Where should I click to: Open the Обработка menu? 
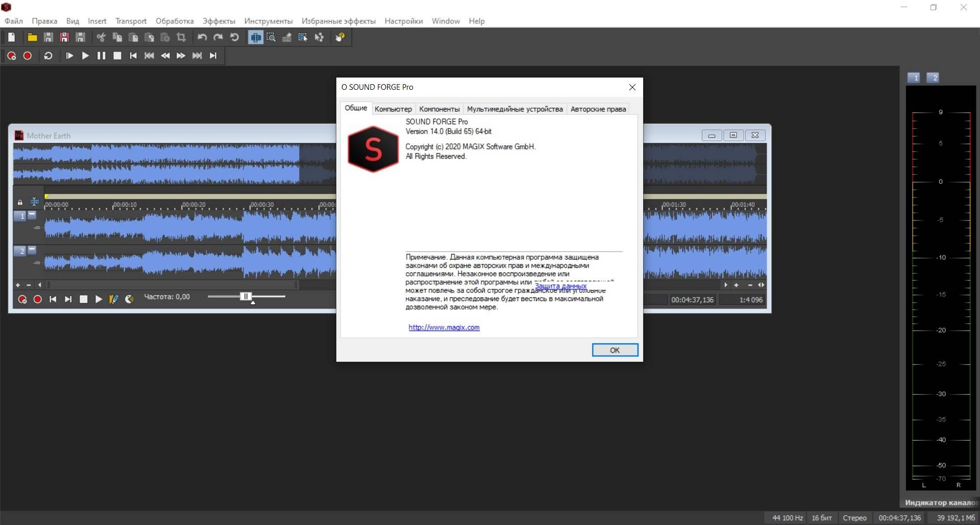pyautogui.click(x=175, y=21)
